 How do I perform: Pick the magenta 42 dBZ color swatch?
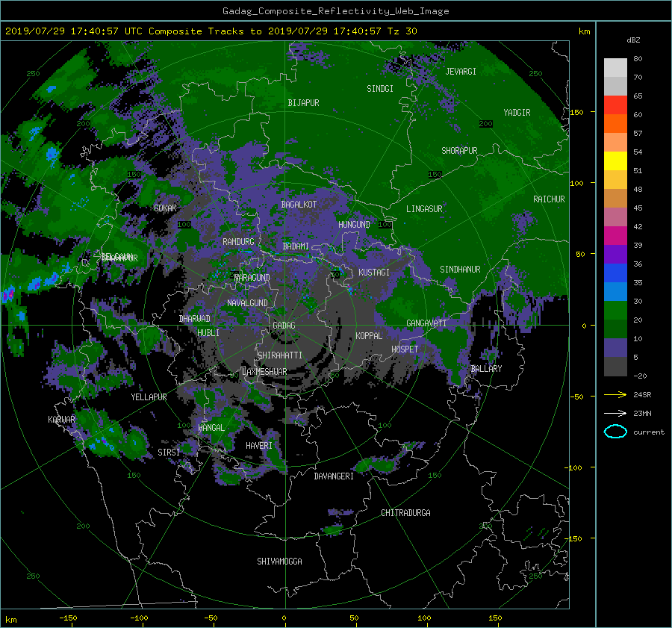pos(615,235)
